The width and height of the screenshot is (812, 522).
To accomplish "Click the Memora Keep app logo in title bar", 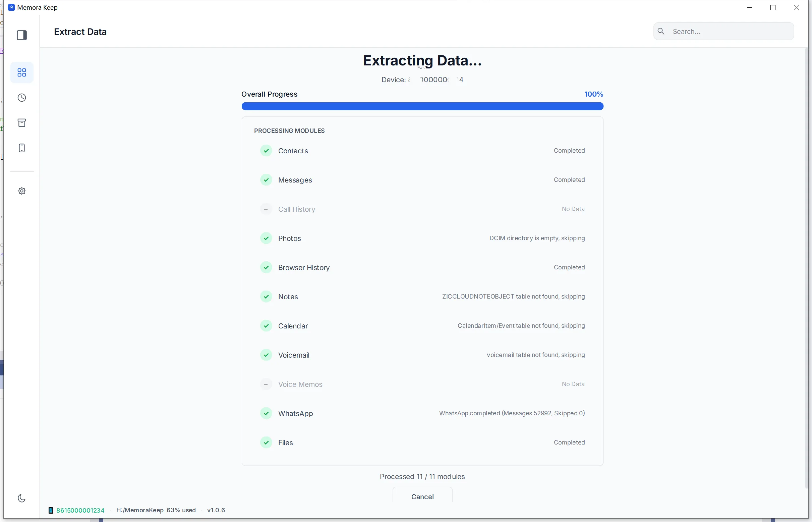I will (x=11, y=7).
